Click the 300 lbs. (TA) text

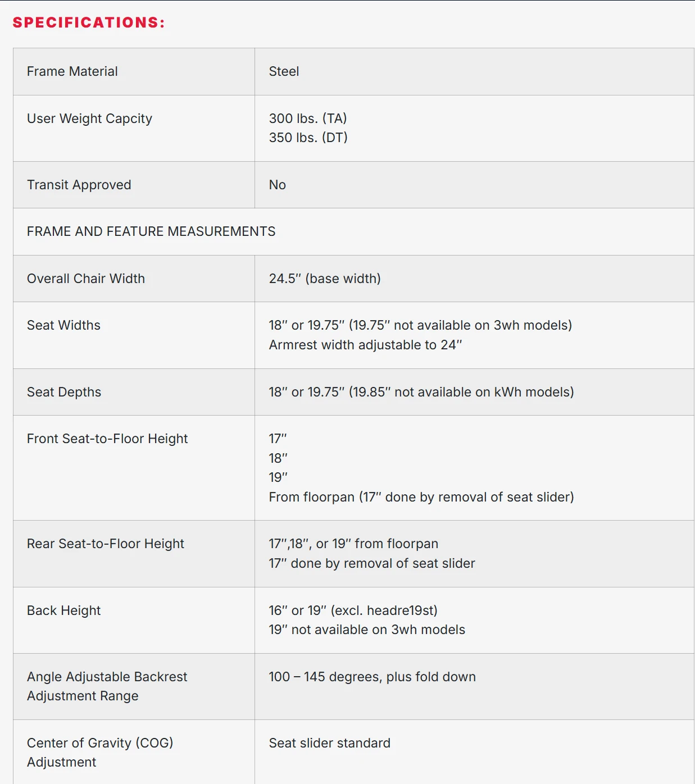coord(308,118)
